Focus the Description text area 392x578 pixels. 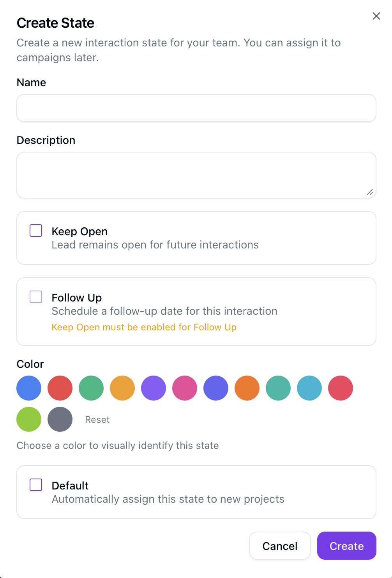(x=196, y=175)
